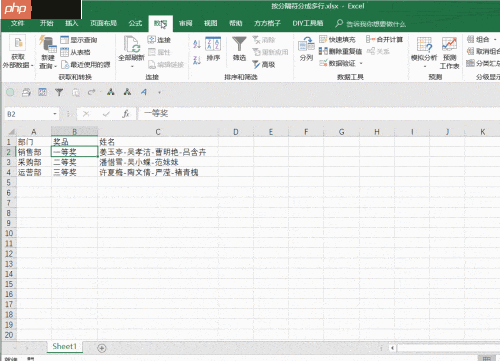
Task: Open What-If Analysis (模拟分析) menu
Action: [x=424, y=52]
